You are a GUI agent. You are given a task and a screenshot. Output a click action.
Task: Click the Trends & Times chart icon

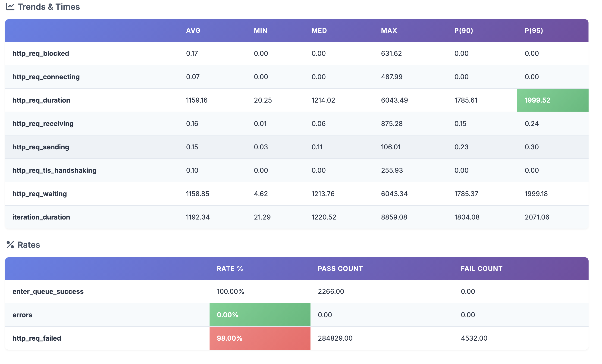coord(10,7)
